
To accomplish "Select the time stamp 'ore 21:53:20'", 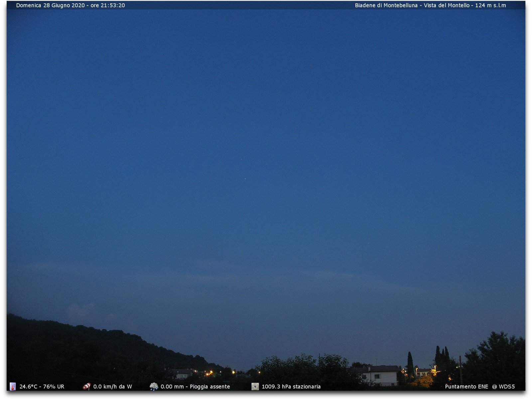I will point(108,5).
